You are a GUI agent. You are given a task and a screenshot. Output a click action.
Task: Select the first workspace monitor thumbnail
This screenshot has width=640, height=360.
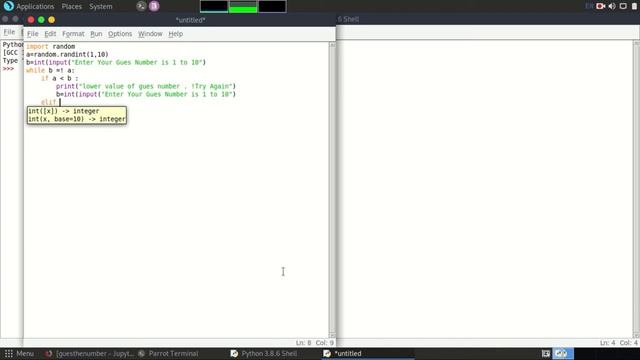point(214,7)
